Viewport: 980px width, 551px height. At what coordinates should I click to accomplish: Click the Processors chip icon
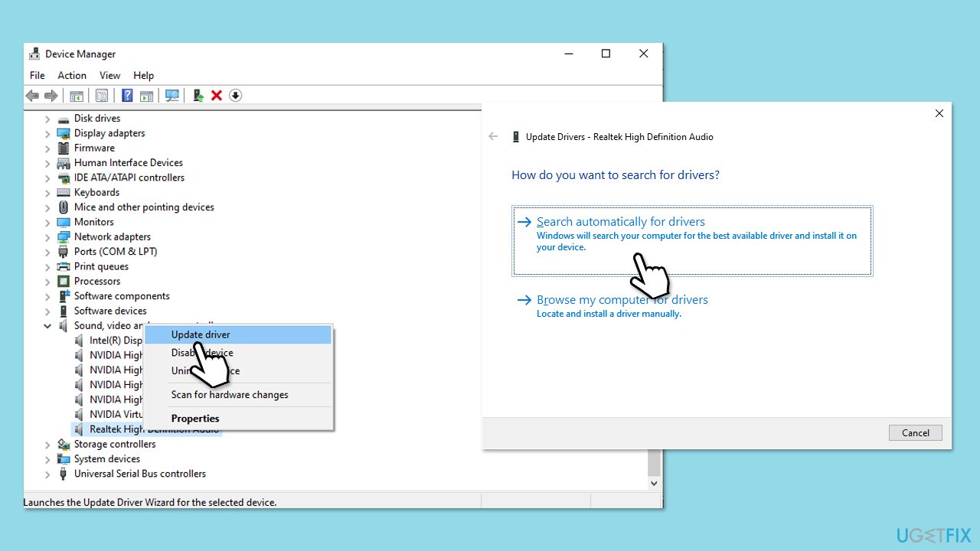coord(64,281)
